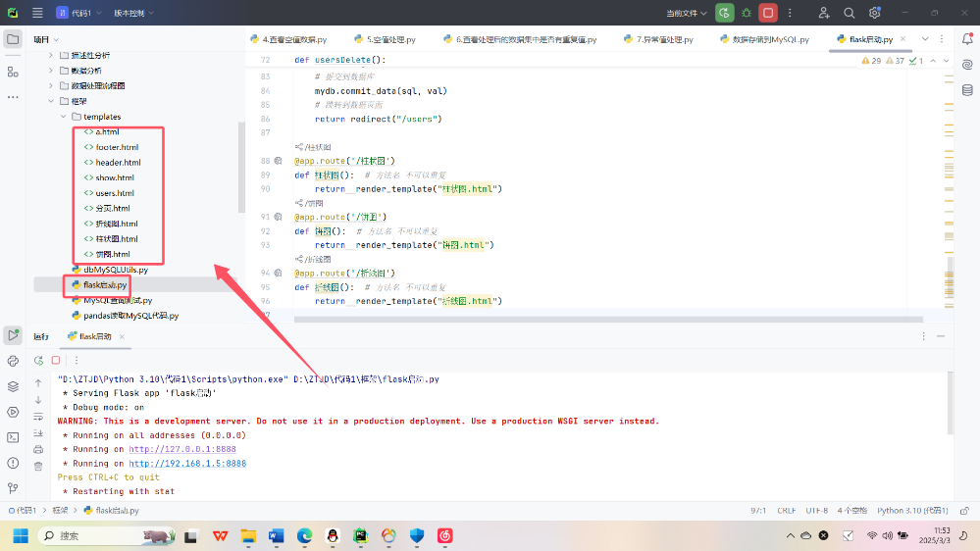The image size is (980, 551).
Task: Expand the 数据分析 folder
Action: [x=51, y=71]
